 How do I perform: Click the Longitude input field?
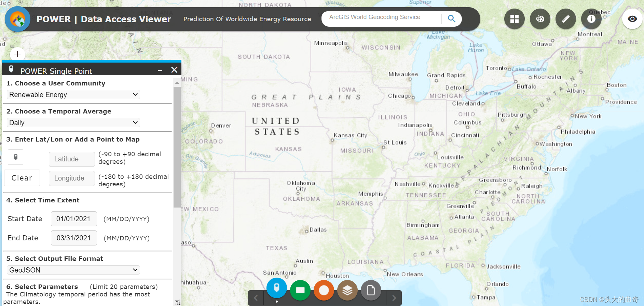(x=72, y=178)
